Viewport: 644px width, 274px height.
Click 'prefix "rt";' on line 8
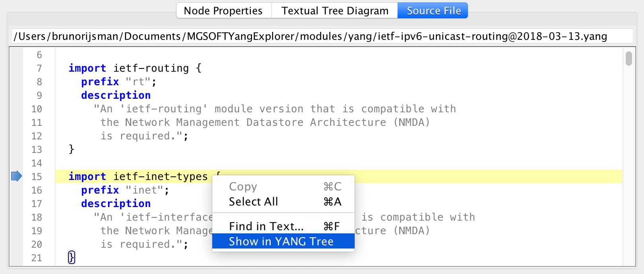point(119,82)
